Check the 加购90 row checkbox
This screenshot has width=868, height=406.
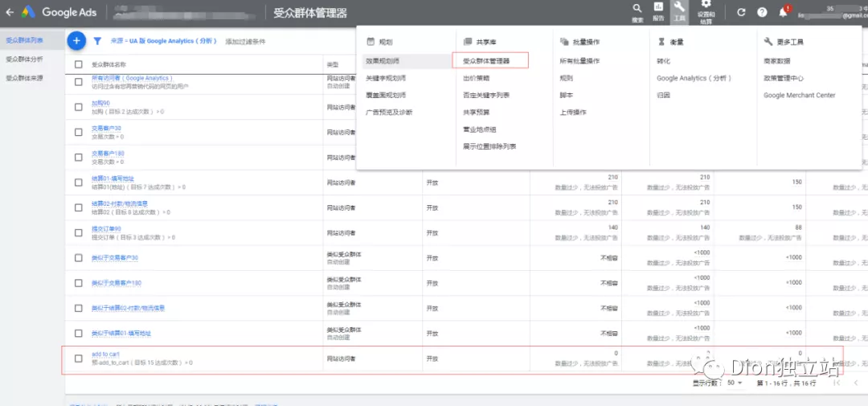[78, 107]
